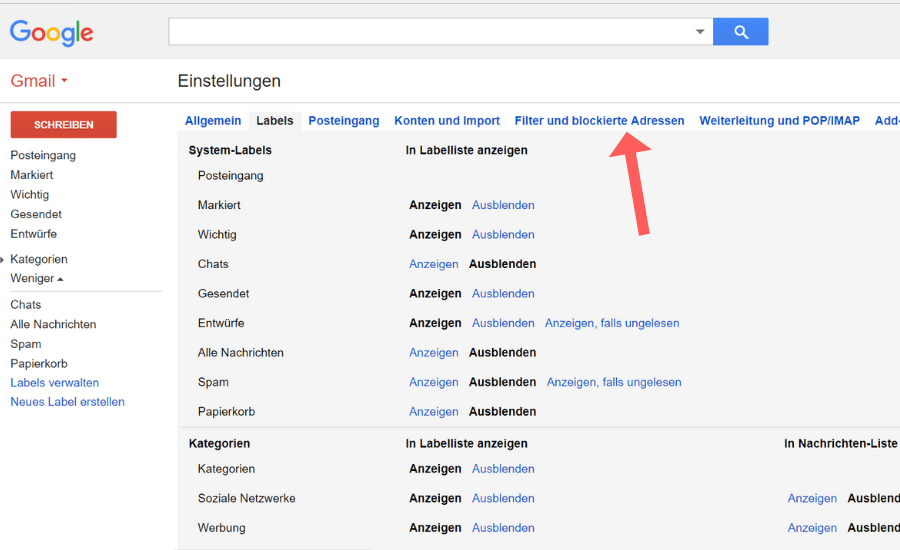
Task: Select 'Anzeigen, falls ungelesen' for Spam
Action: (613, 382)
